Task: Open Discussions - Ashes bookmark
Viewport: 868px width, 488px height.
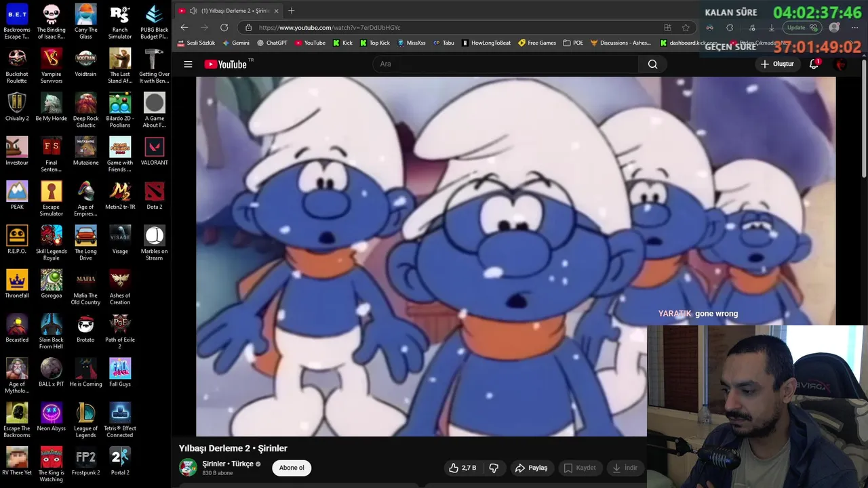Action: click(620, 43)
